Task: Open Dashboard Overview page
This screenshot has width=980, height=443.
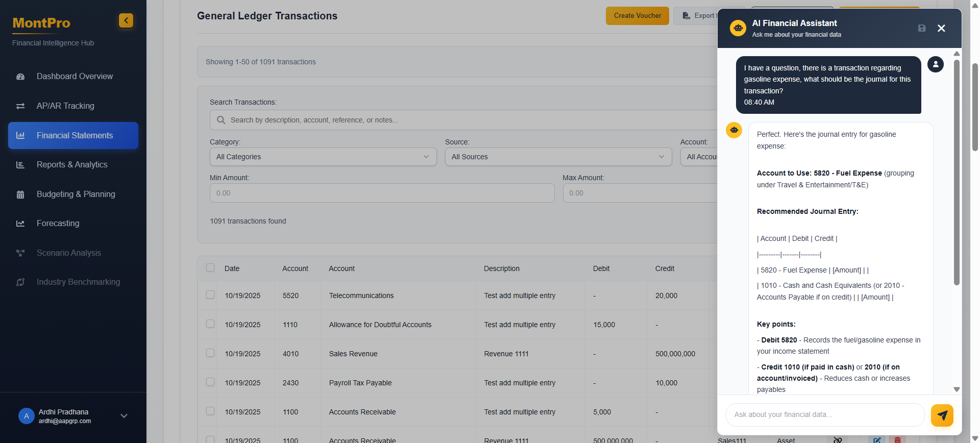Action: 73,77
